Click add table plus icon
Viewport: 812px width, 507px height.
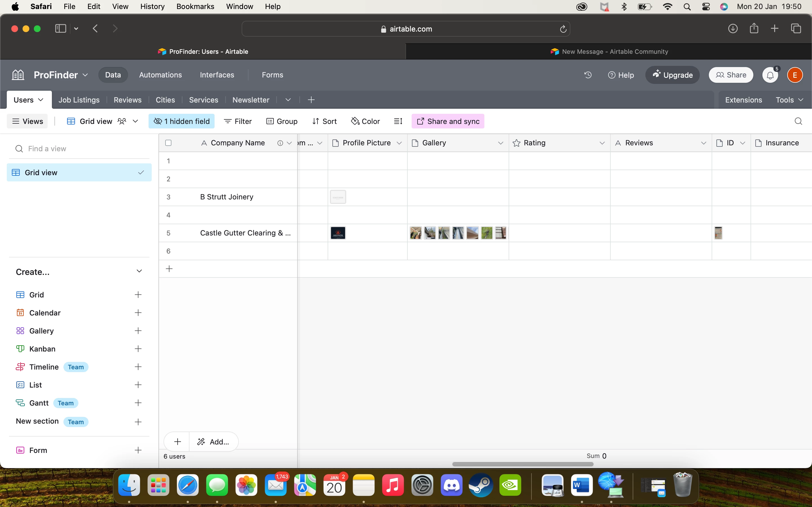pos(311,100)
